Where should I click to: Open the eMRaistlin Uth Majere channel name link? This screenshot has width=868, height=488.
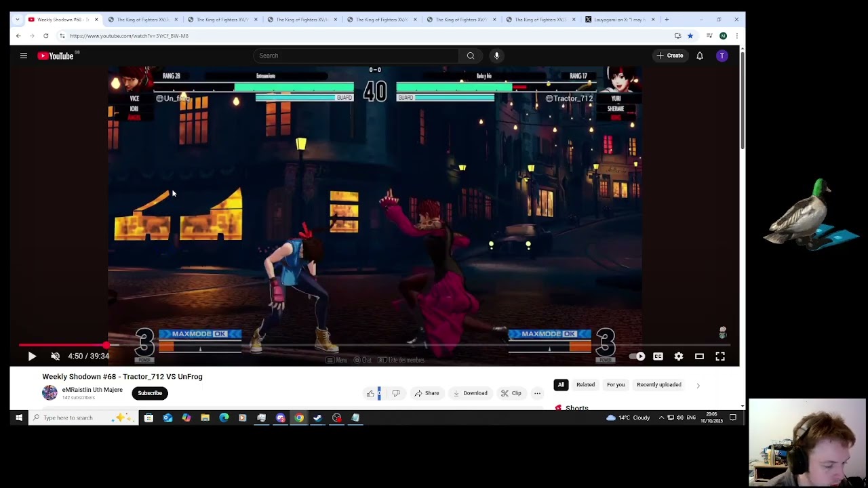coord(92,390)
